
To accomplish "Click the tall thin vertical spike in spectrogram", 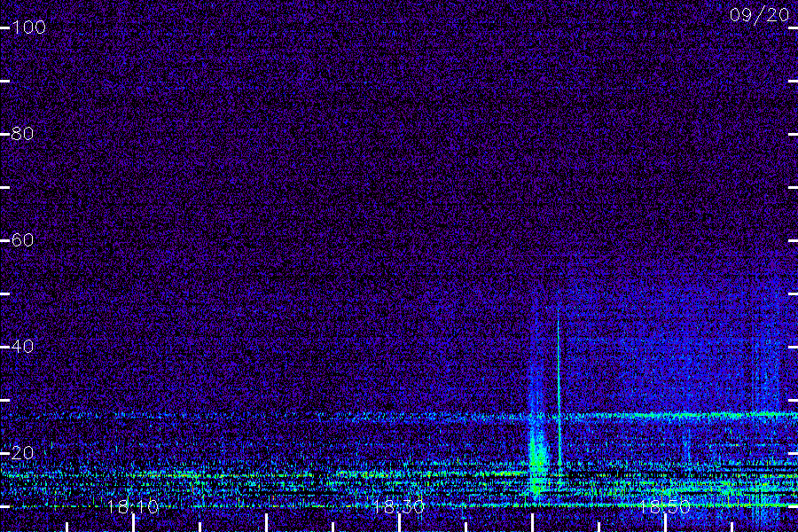I will click(x=559, y=387).
